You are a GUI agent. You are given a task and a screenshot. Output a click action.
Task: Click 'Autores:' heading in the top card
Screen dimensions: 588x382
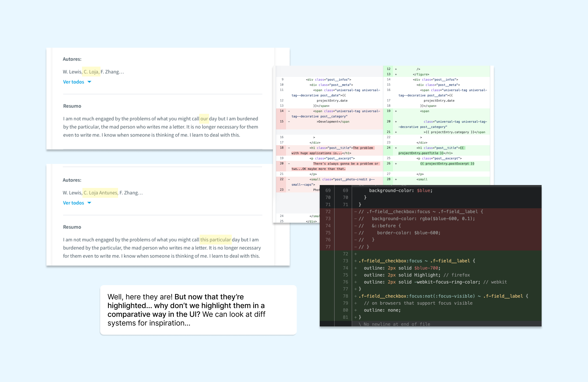tap(72, 59)
